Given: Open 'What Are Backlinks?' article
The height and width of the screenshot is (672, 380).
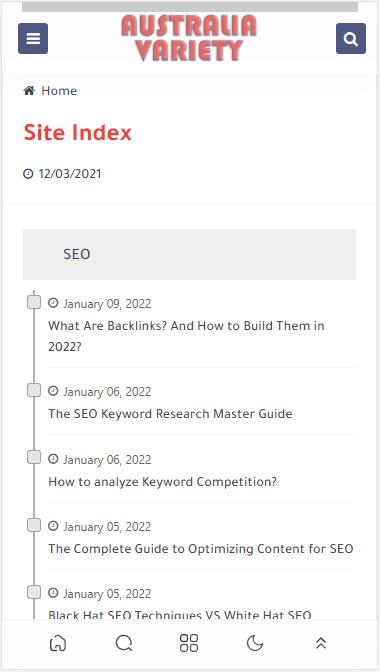Looking at the screenshot, I should [x=186, y=336].
